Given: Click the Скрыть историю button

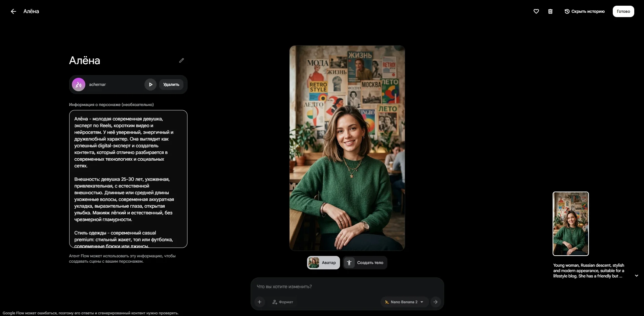Looking at the screenshot, I should point(585,11).
